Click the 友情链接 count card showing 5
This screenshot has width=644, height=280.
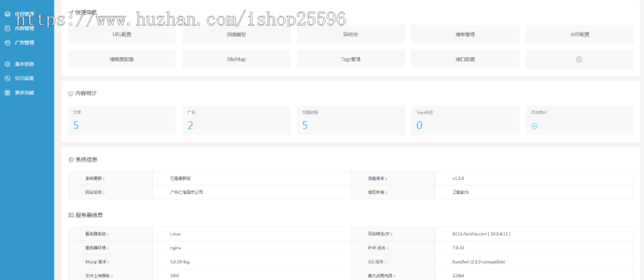click(x=351, y=120)
